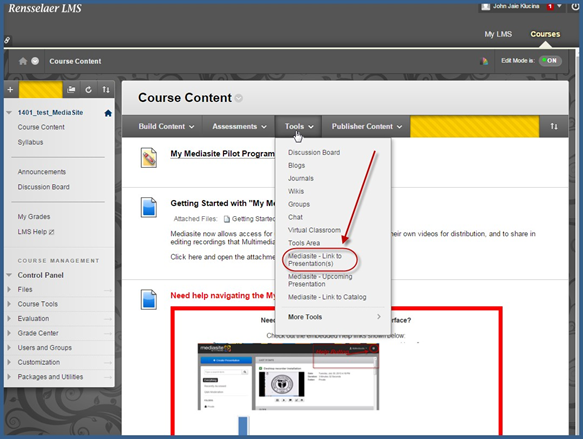This screenshot has width=583, height=439.
Task: Click the Rensselaer LMS logo
Action: click(45, 8)
